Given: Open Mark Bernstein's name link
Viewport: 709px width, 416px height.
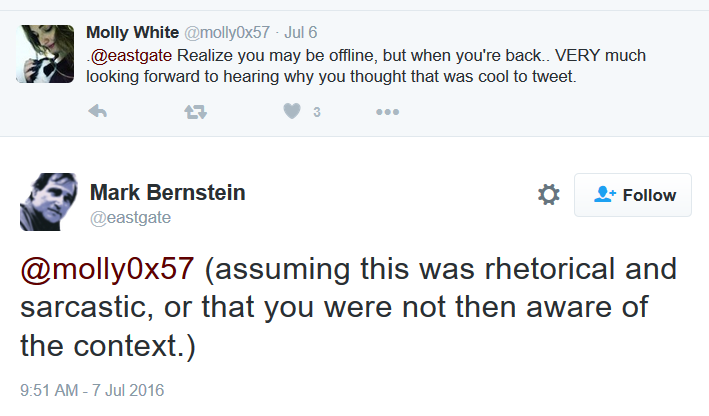Looking at the screenshot, I should 168,193.
